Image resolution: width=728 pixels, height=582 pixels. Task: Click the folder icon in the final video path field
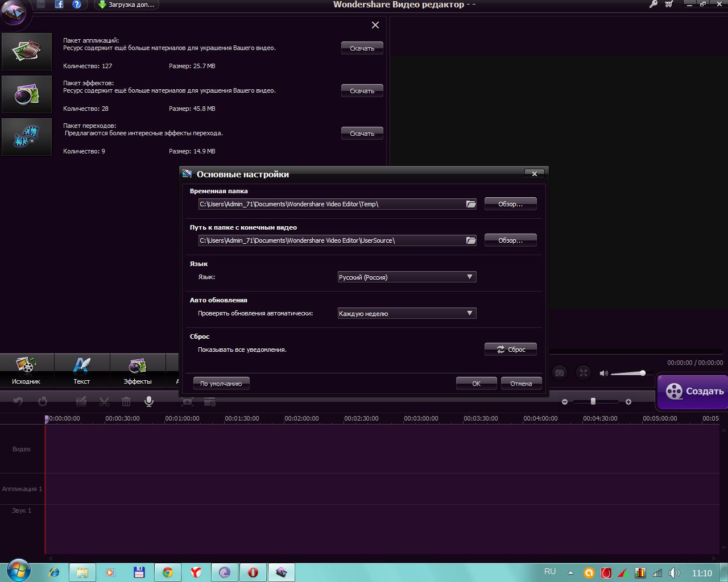click(x=471, y=240)
